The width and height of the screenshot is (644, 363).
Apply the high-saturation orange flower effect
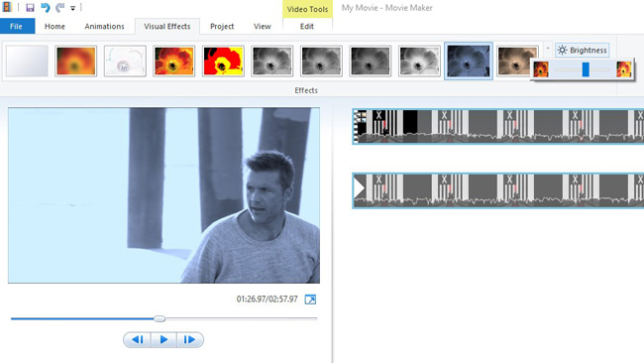173,60
